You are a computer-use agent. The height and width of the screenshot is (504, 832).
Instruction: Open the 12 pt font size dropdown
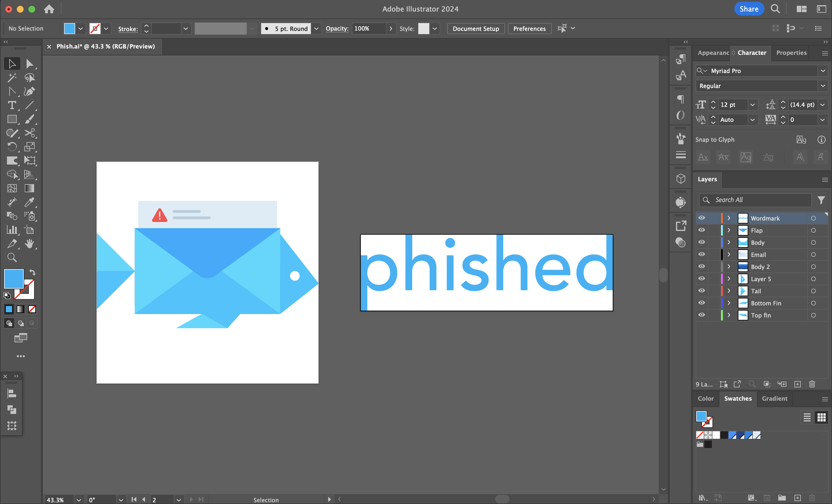click(752, 105)
